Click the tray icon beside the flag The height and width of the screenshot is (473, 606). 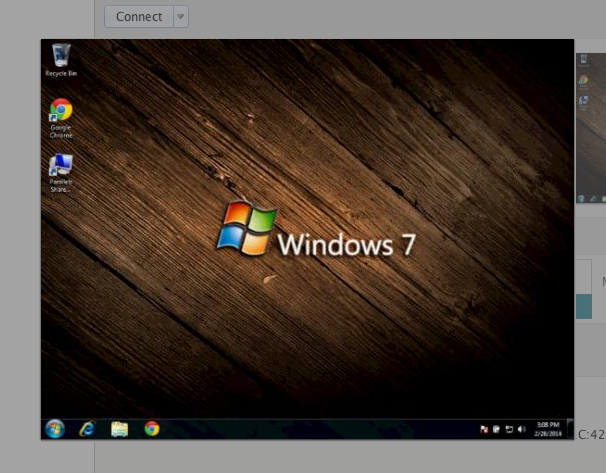[496, 429]
